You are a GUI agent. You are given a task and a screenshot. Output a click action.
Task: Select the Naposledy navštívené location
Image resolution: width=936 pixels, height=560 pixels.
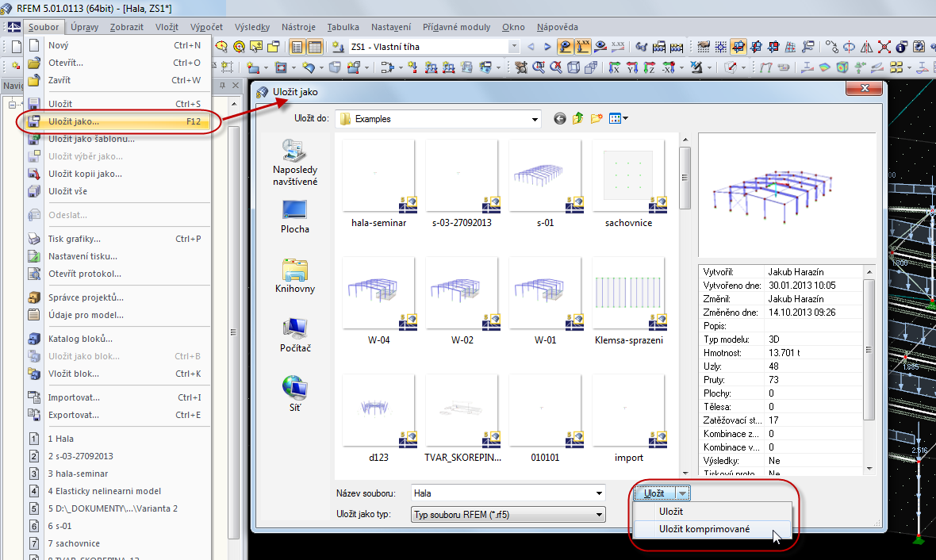point(295,163)
